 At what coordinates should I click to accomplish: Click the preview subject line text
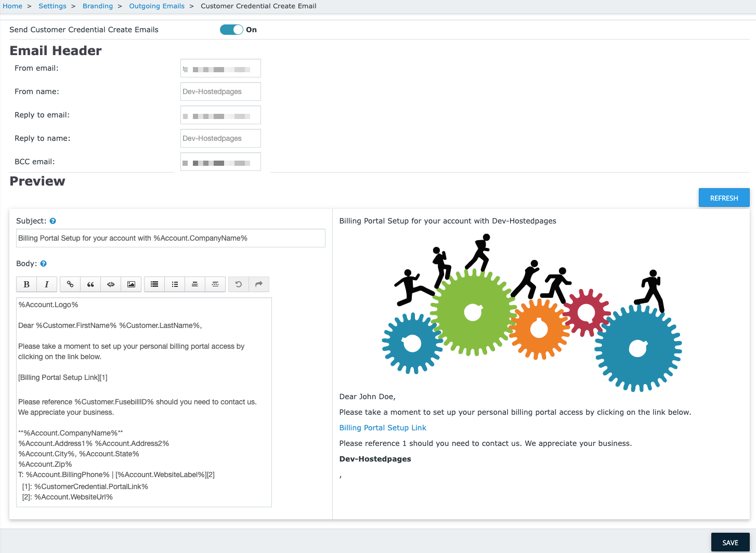click(448, 221)
